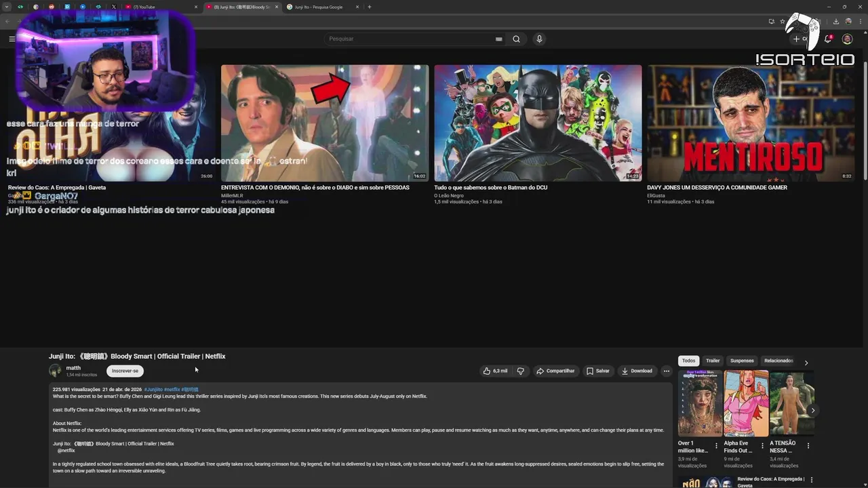The height and width of the screenshot is (488, 868).
Task: Click title 'Review do Caos: A Empregada | Gaveta'
Action: point(57,188)
